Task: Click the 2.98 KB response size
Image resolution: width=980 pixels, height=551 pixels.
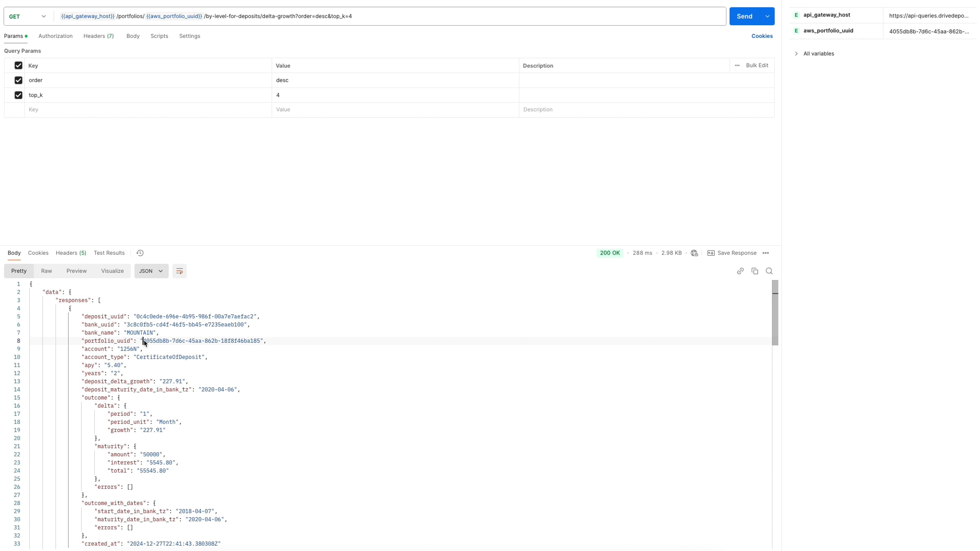Action: [x=671, y=253]
